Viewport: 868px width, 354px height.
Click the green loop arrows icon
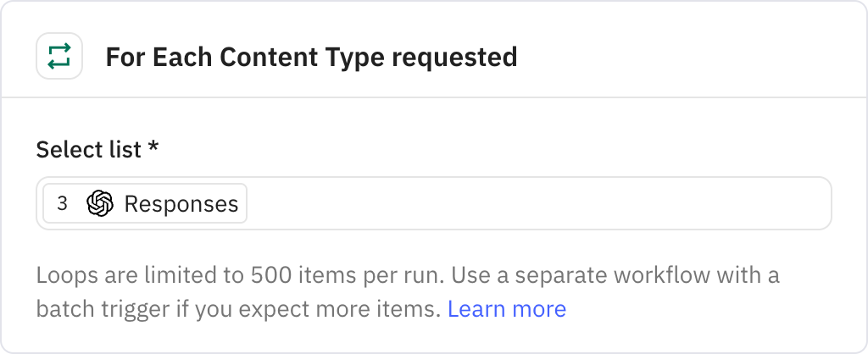[x=59, y=56]
